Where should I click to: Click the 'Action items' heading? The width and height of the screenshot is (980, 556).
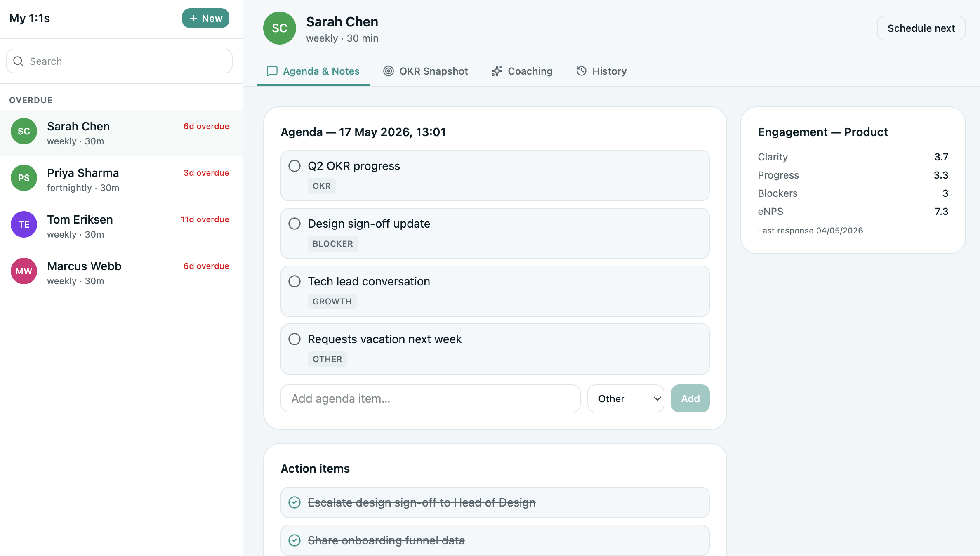click(315, 469)
